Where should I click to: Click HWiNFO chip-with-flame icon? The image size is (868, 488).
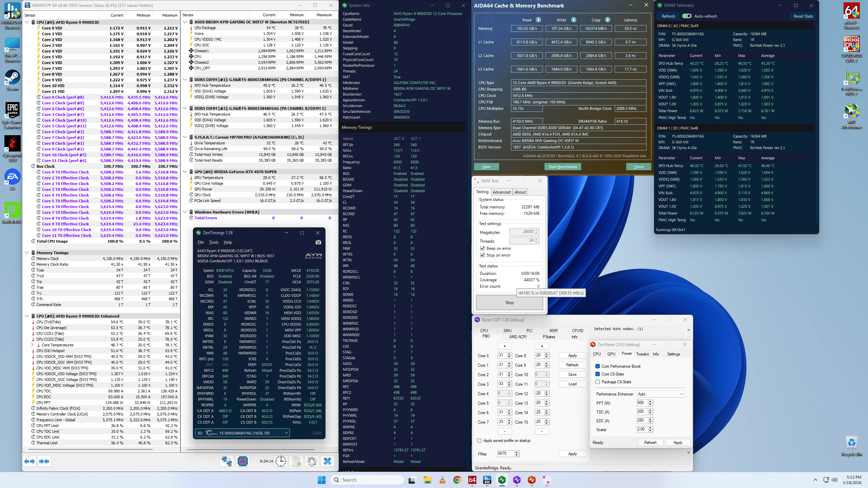243,461
